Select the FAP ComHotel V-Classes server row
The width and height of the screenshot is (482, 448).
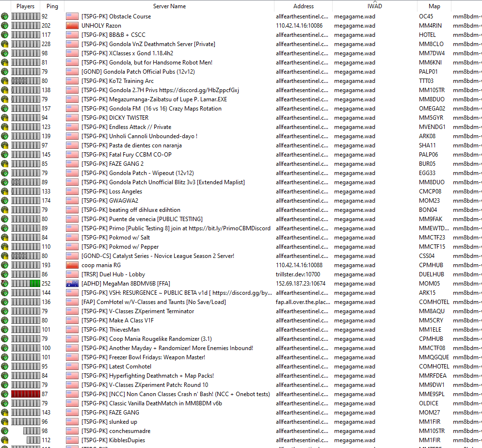241,302
